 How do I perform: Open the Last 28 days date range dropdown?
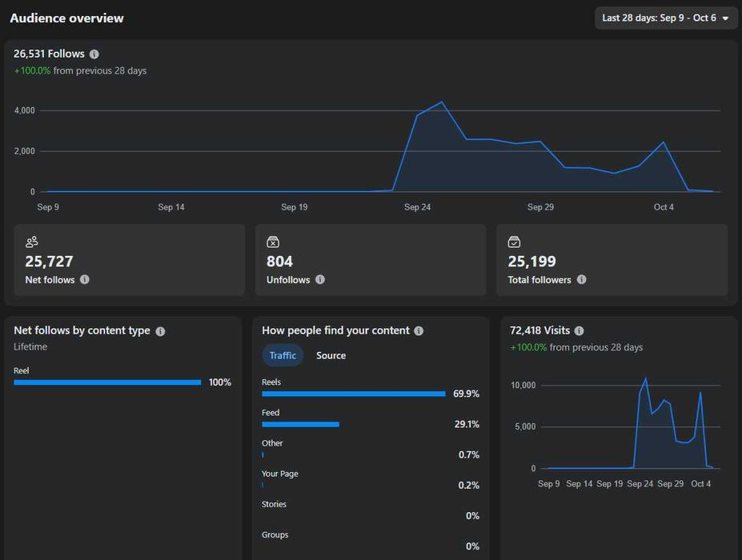point(666,18)
